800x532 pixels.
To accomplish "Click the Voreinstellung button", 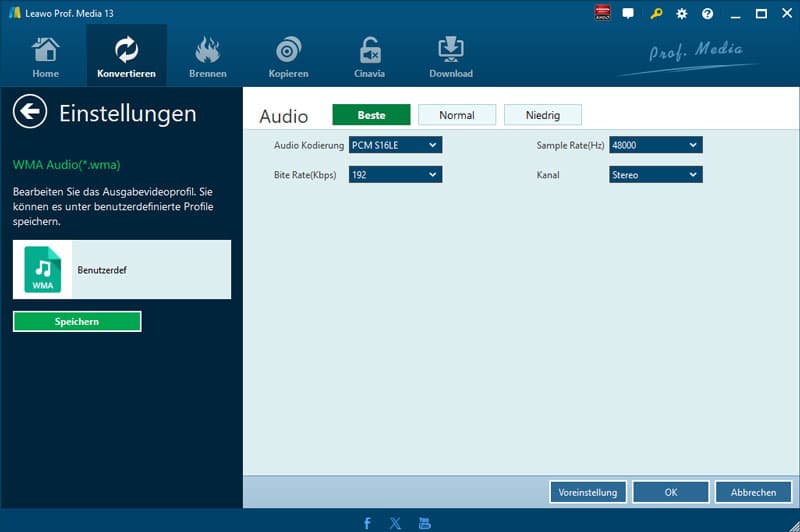I will pos(588,492).
